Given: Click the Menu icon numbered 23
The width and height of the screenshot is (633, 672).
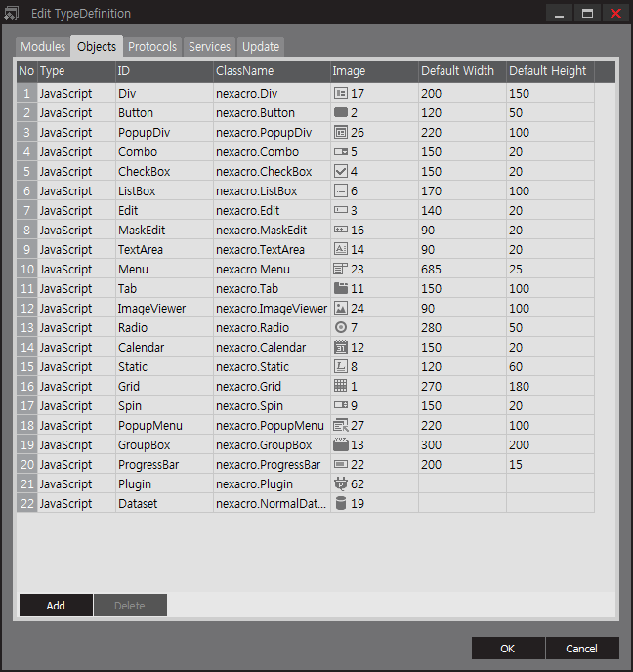Looking at the screenshot, I should coord(341,269).
